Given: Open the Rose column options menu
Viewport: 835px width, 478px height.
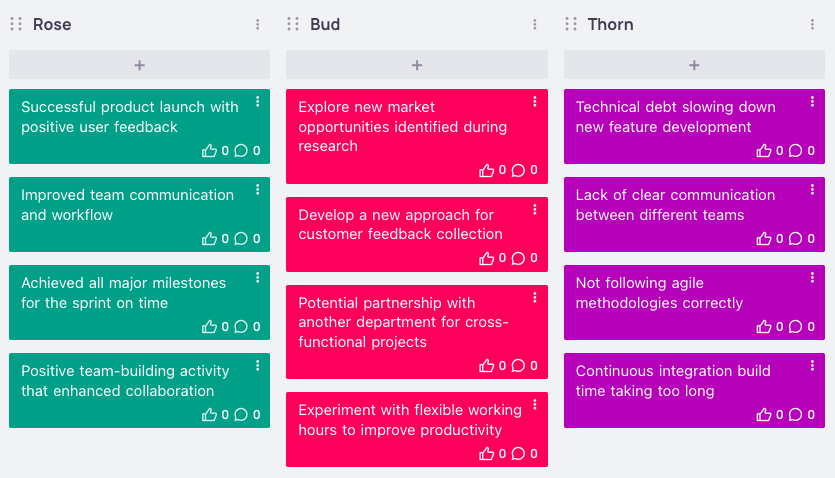Looking at the screenshot, I should [258, 24].
